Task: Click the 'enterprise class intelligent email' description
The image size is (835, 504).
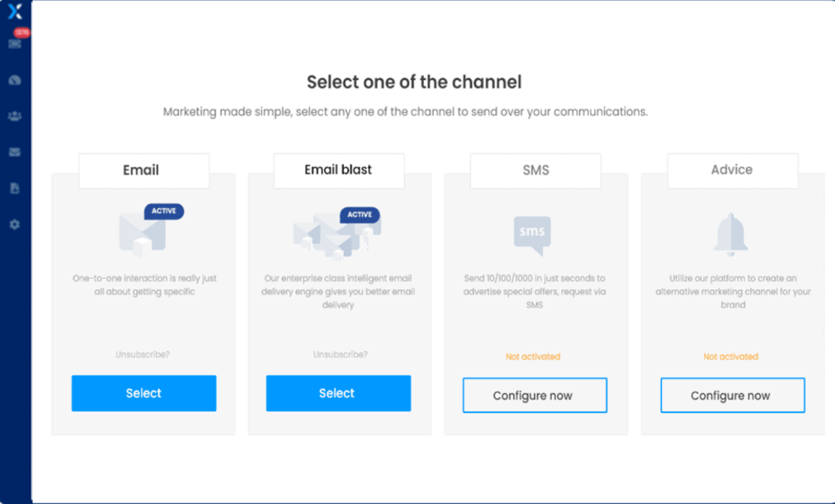Action: pyautogui.click(x=338, y=291)
